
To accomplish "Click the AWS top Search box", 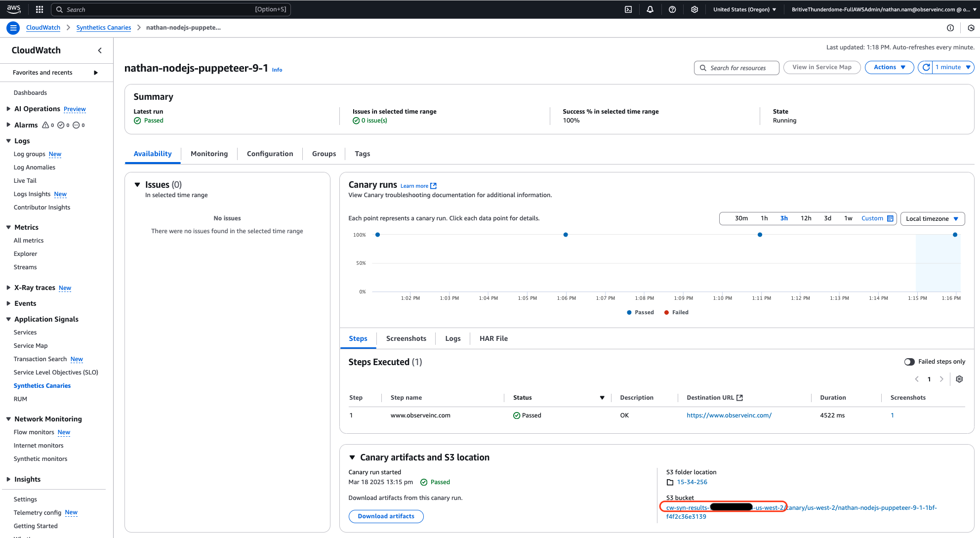I will (171, 9).
